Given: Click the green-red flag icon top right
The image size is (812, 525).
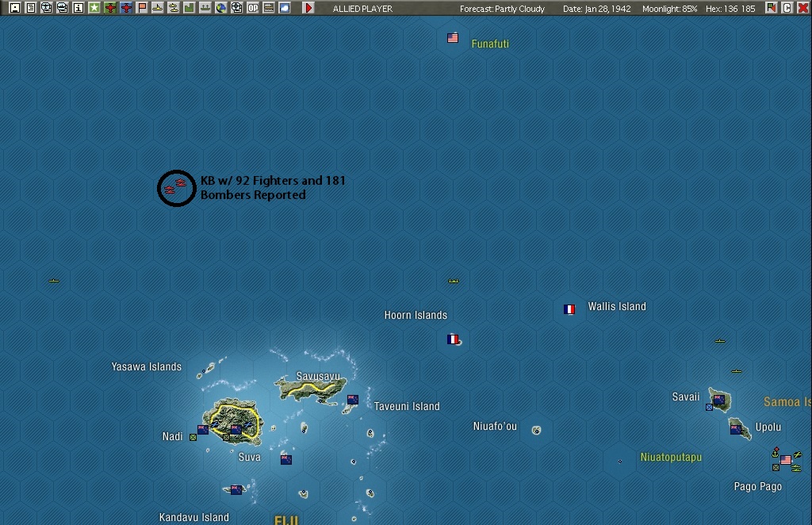Looking at the screenshot, I should click(772, 8).
